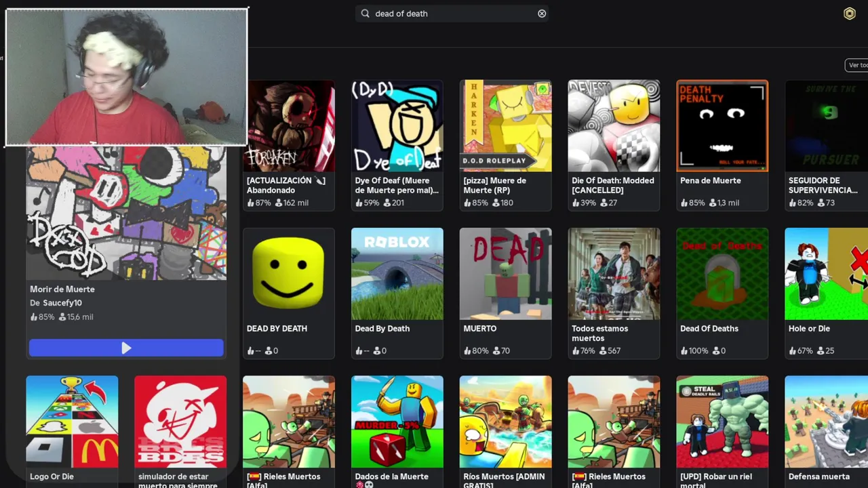Click the 162 mil players count of Abandonado
This screenshot has width=868, height=488.
click(x=292, y=203)
